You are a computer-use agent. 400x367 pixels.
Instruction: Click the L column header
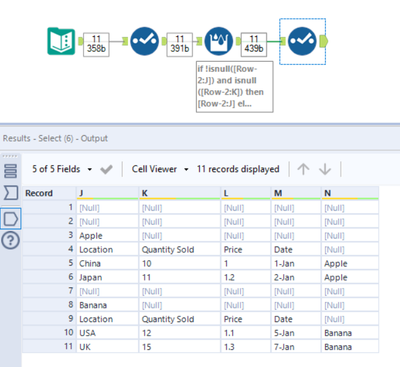pos(246,193)
